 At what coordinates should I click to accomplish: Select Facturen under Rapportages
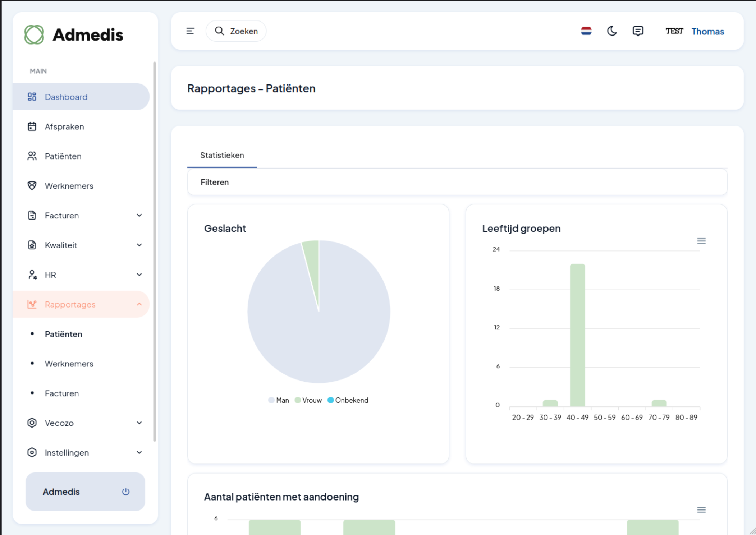62,393
